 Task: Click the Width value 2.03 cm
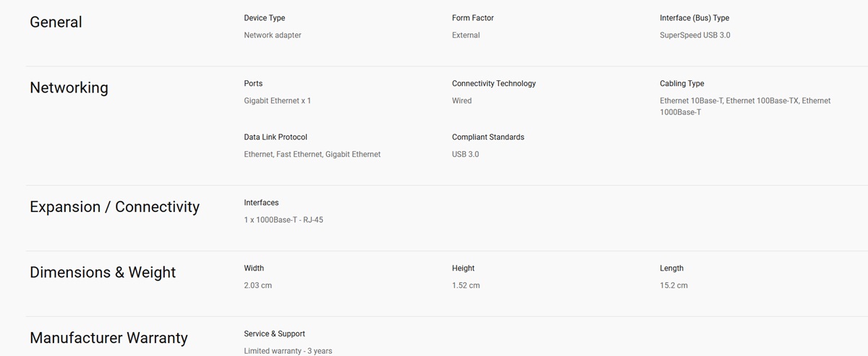point(258,286)
